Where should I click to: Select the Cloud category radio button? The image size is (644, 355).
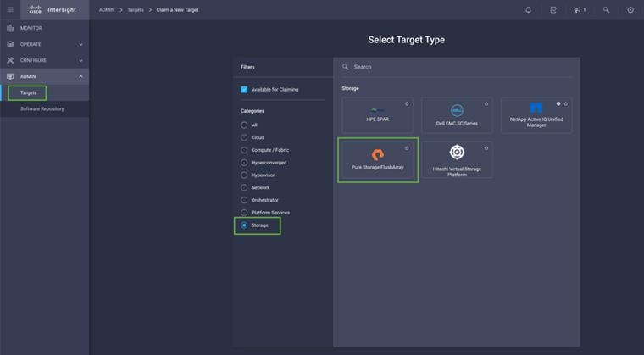pyautogui.click(x=244, y=137)
